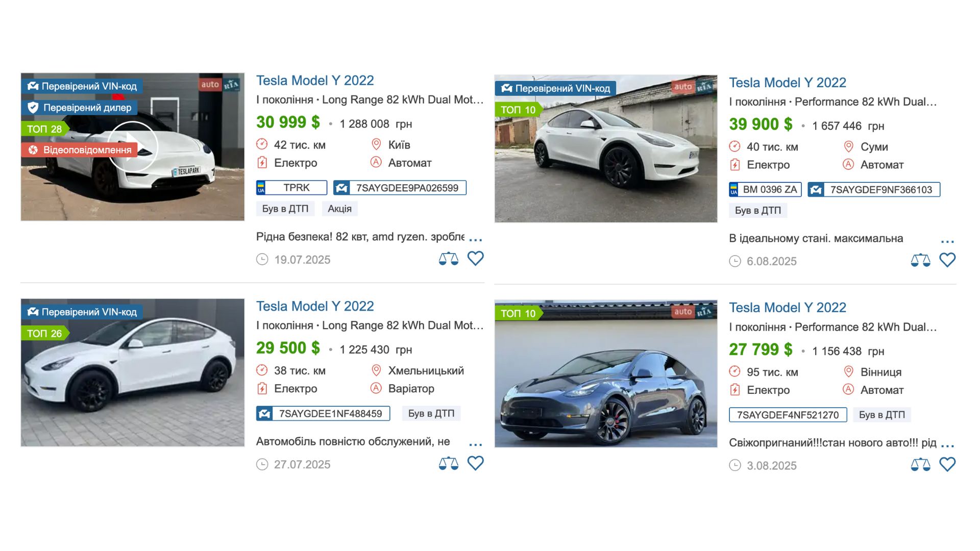Add the 30 999 $ Tesla to comparison
980x551 pixels.
click(448, 259)
